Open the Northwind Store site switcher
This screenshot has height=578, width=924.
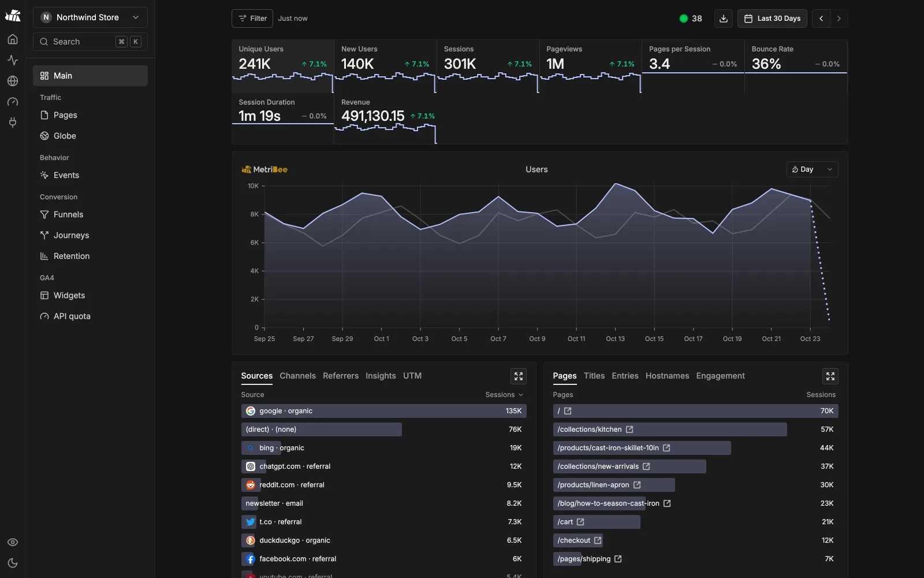[90, 17]
